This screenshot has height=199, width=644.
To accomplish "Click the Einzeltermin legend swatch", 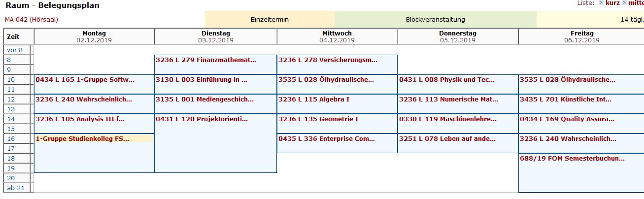I will tap(270, 20).
